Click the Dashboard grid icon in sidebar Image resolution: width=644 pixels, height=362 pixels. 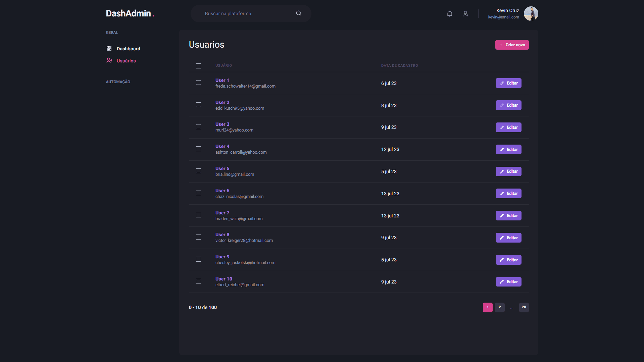(109, 49)
